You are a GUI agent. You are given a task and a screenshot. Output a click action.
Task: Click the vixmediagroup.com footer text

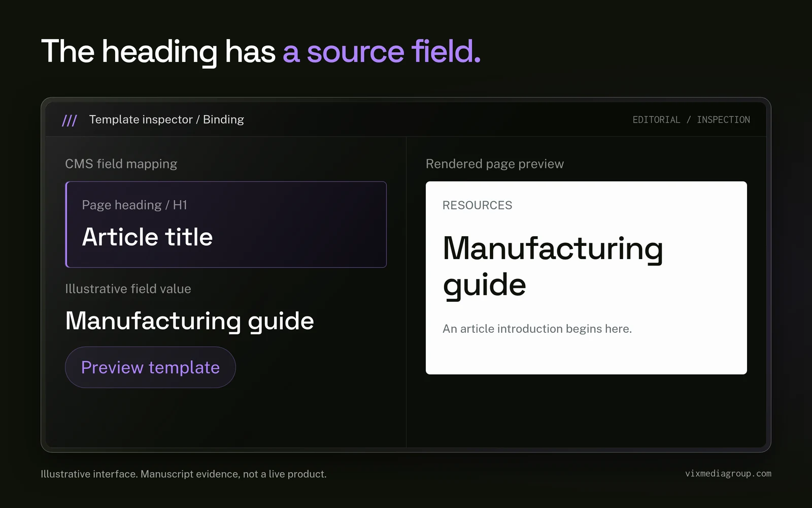728,473
